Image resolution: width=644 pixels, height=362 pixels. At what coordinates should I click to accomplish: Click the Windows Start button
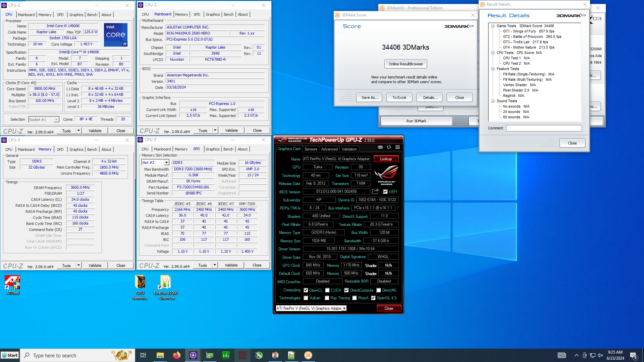pyautogui.click(x=10, y=355)
